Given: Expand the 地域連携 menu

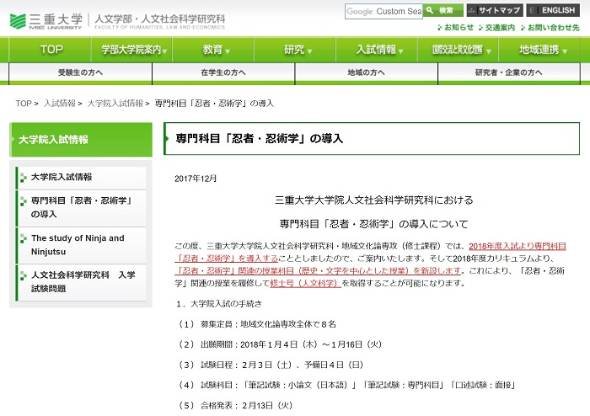Looking at the screenshot, I should (540, 50).
